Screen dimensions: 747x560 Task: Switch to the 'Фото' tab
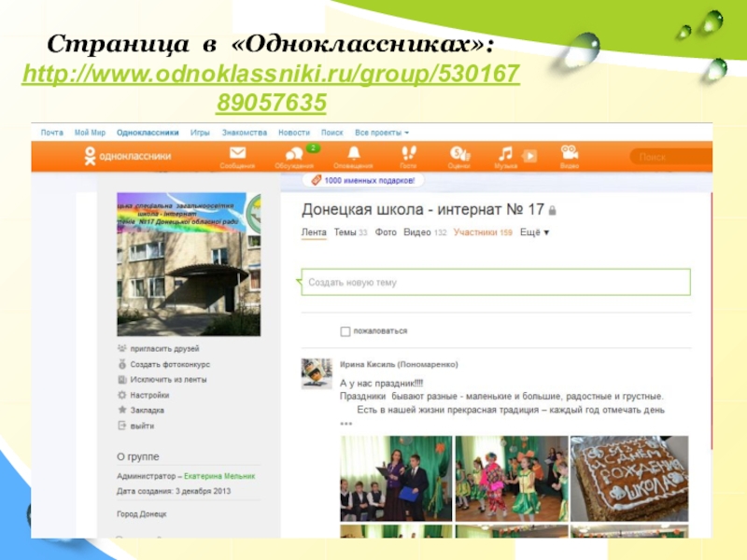[x=386, y=232]
